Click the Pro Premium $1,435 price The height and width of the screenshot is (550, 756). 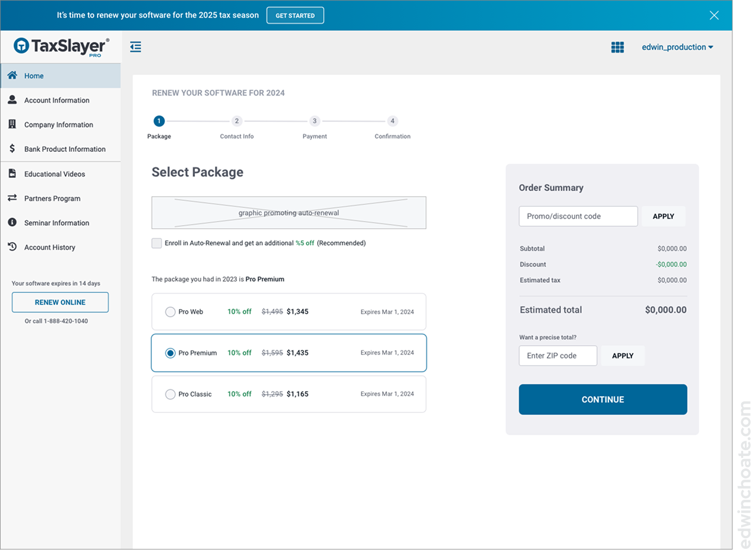pyautogui.click(x=298, y=353)
